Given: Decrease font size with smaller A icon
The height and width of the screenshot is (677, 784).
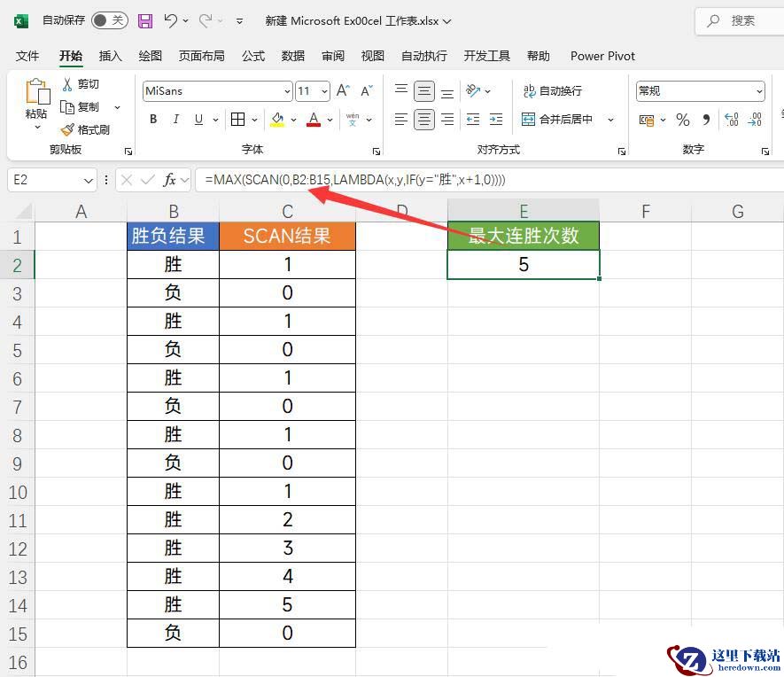Looking at the screenshot, I should 367,90.
